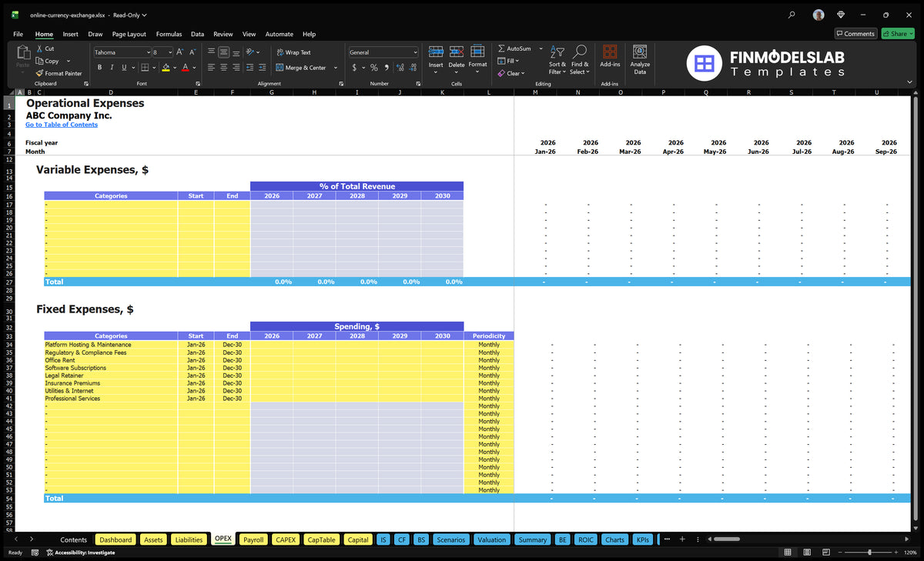
Task: Click Delete cells icon
Action: pyautogui.click(x=457, y=52)
